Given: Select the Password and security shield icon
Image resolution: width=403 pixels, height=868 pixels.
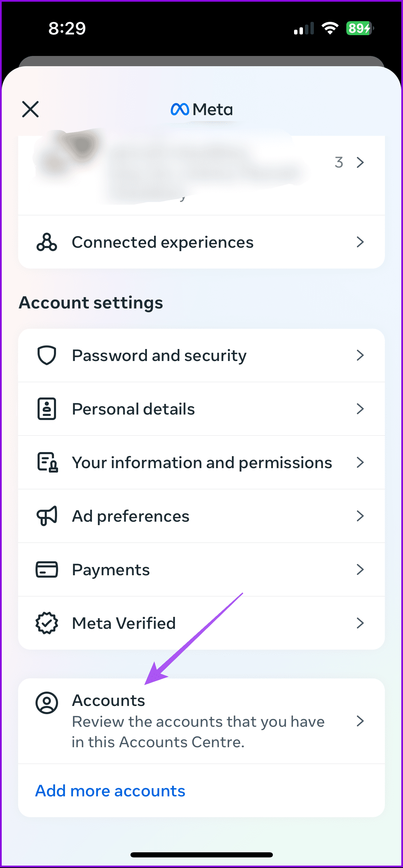Looking at the screenshot, I should pyautogui.click(x=47, y=355).
